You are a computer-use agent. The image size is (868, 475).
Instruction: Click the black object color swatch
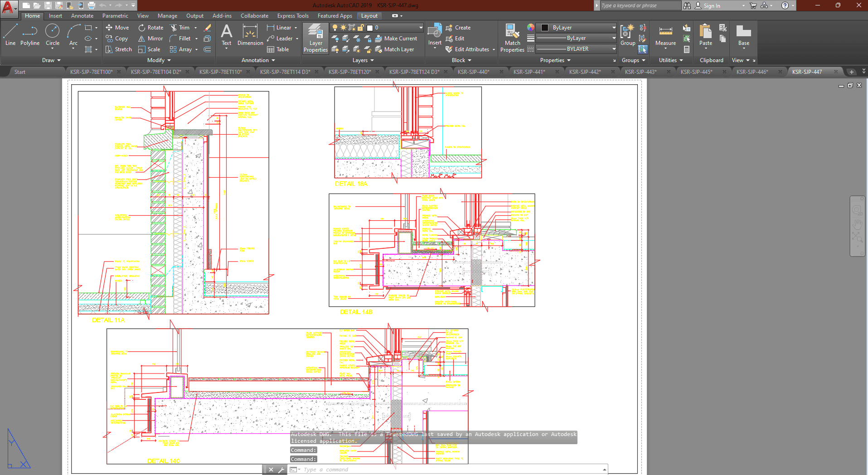click(x=545, y=28)
